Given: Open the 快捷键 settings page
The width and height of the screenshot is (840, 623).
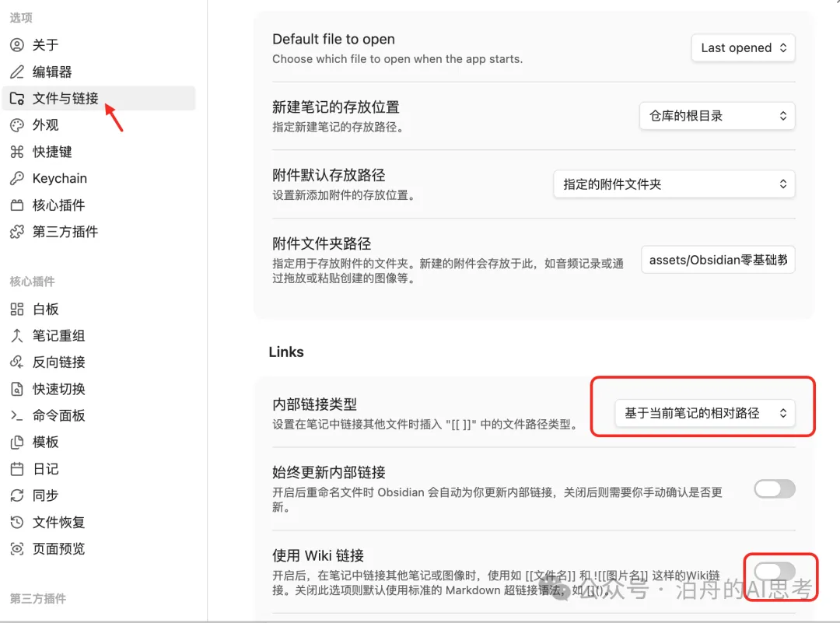Looking at the screenshot, I should tap(99, 152).
